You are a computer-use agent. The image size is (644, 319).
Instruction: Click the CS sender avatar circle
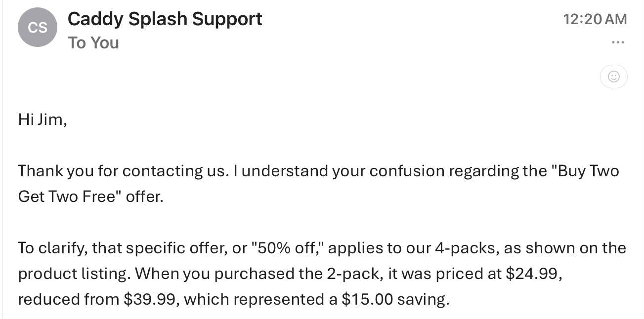pos(38,27)
